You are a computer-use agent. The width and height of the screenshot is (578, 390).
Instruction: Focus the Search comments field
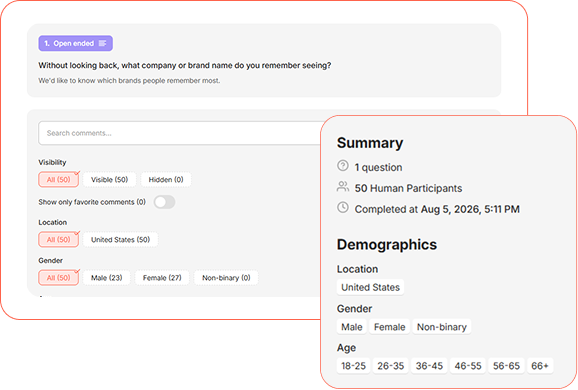coord(180,133)
